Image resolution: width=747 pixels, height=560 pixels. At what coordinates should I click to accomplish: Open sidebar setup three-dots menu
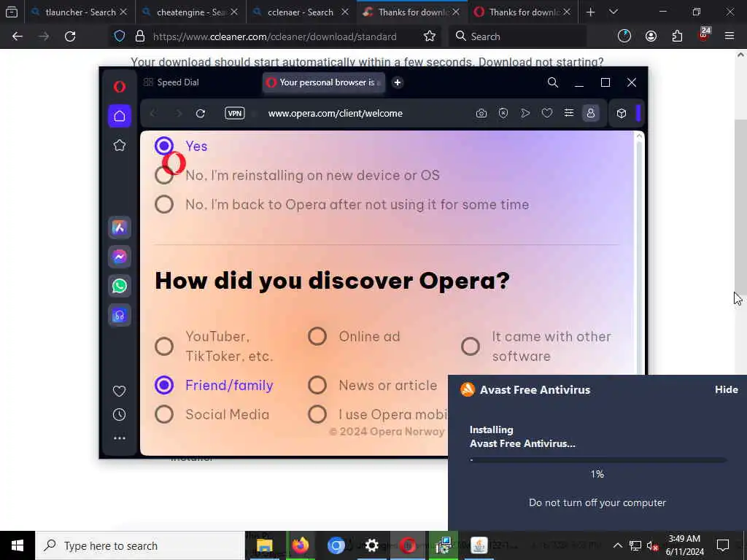pos(120,437)
